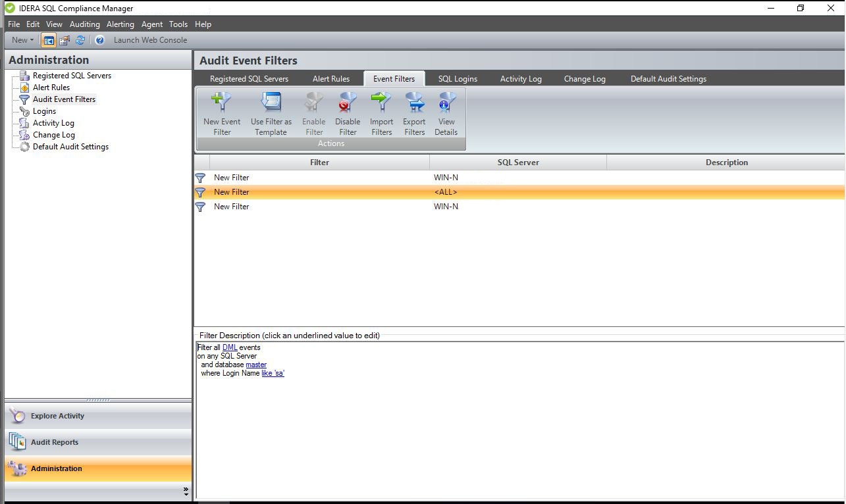Click the Disable Filter icon
The image size is (846, 504).
click(348, 103)
